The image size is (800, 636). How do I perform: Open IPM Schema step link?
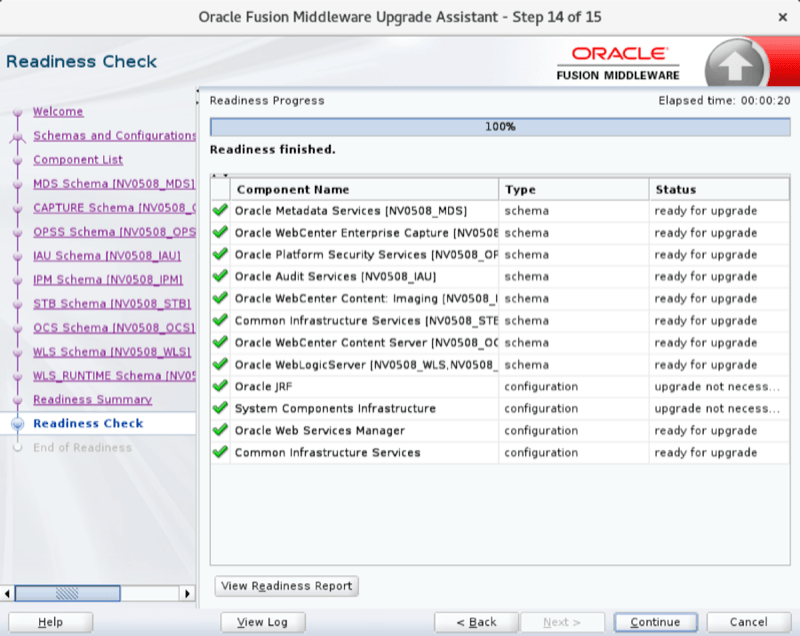[108, 279]
